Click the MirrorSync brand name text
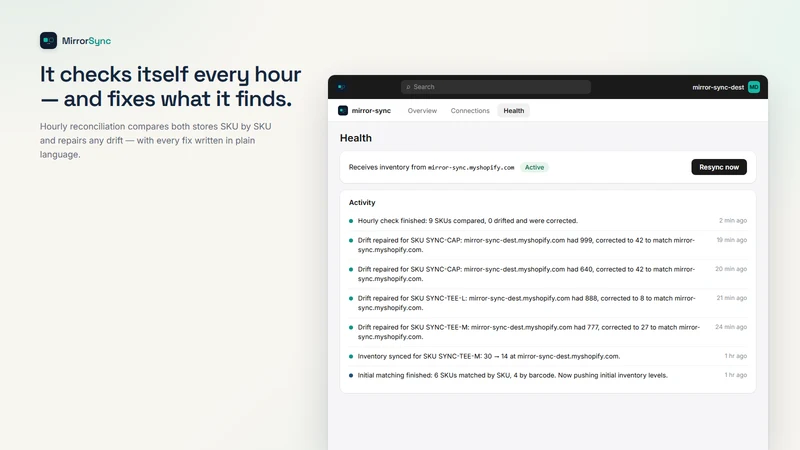 point(86,41)
